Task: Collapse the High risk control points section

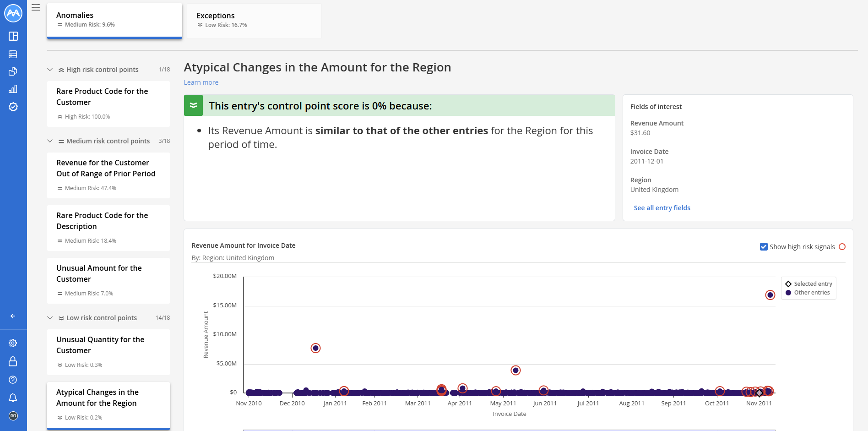Action: click(50, 70)
